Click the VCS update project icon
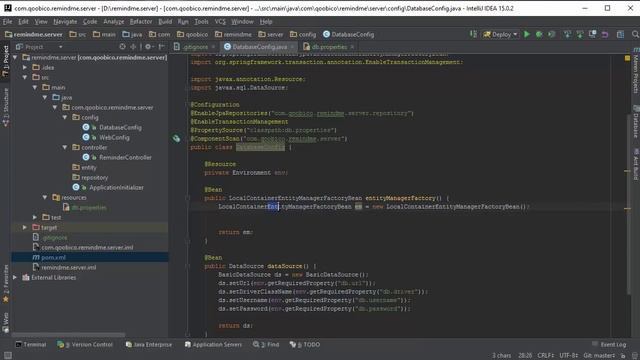Screen dimensions: 640x360 567,34
